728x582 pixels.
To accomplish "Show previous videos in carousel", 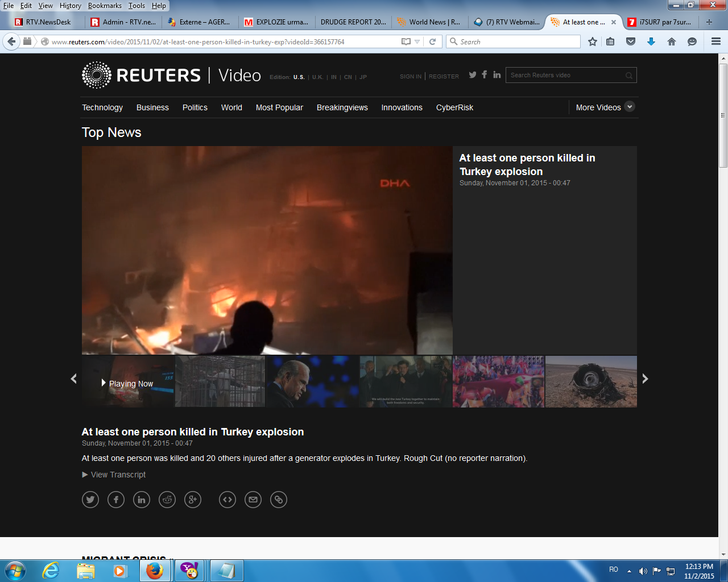I will [73, 379].
